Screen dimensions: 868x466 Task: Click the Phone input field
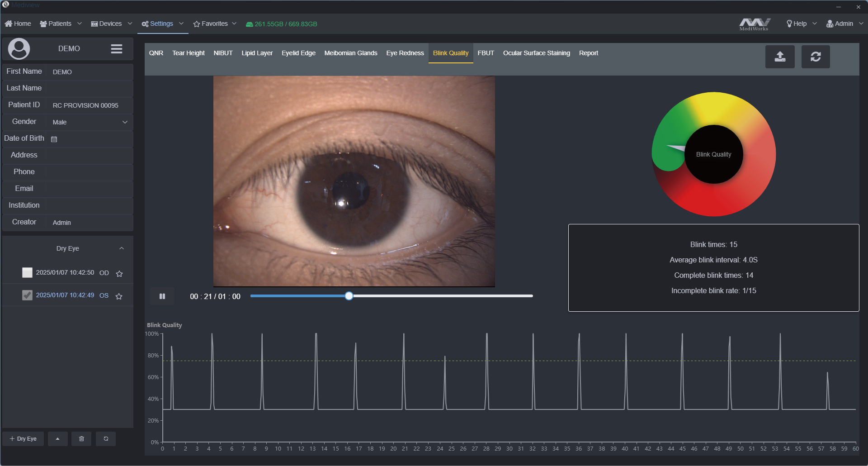coord(90,172)
